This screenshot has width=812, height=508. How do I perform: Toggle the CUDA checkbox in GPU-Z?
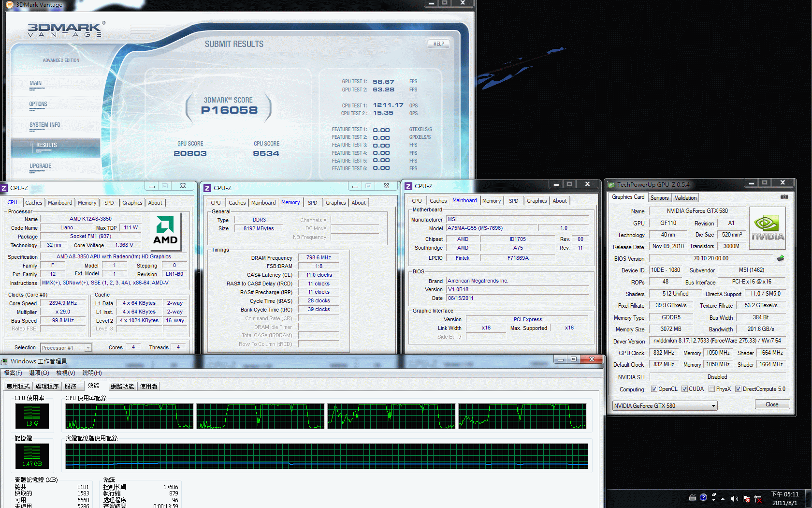[x=684, y=389]
